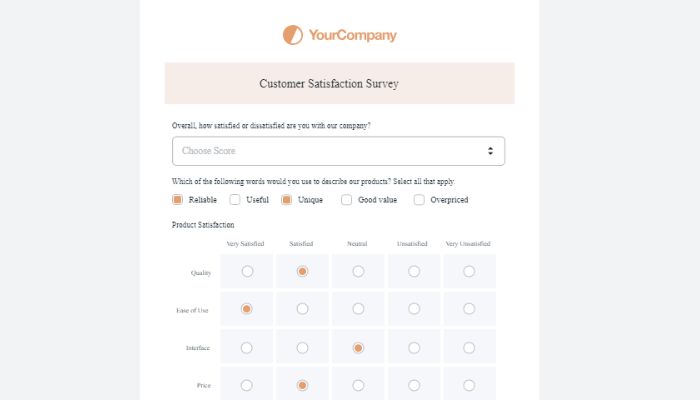Image resolution: width=700 pixels, height=400 pixels.
Task: Enable the Overpriced checkbox
Action: click(x=419, y=200)
